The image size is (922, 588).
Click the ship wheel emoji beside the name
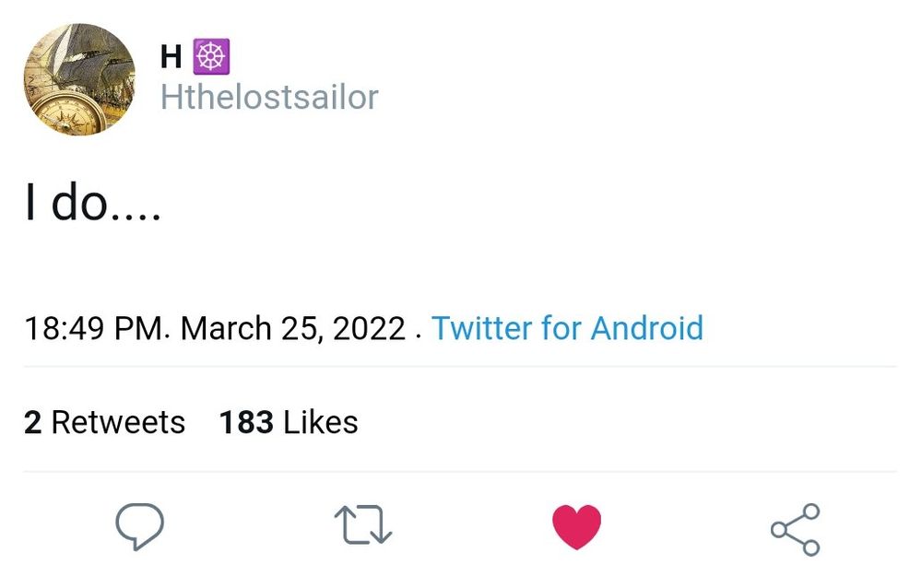point(211,57)
